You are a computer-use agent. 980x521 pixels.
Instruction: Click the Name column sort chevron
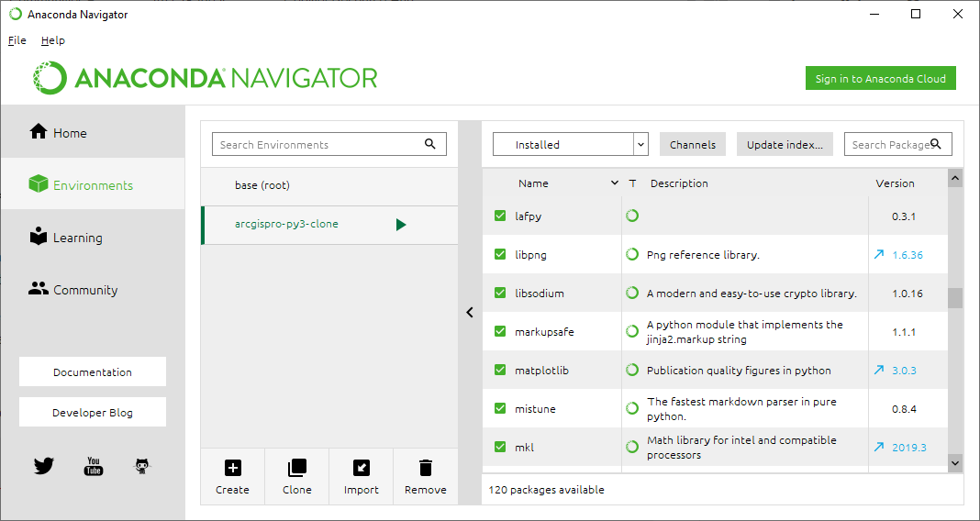click(x=615, y=183)
